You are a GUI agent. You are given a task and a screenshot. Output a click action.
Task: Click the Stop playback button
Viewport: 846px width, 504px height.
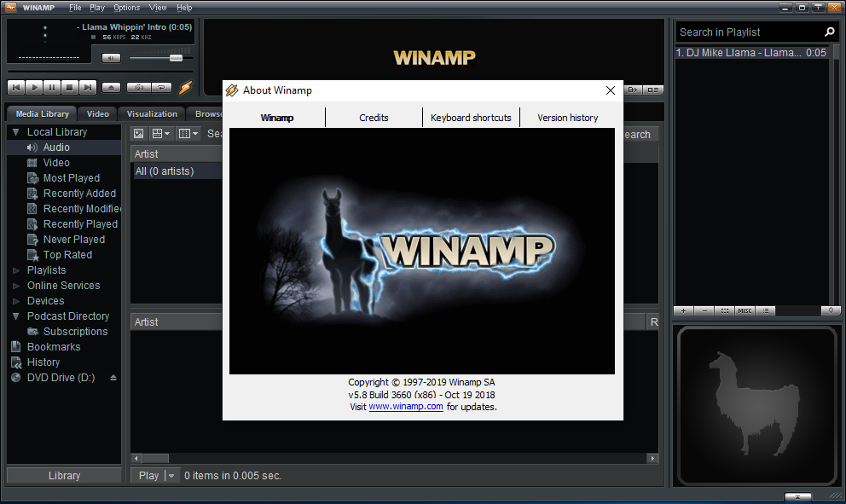[70, 87]
